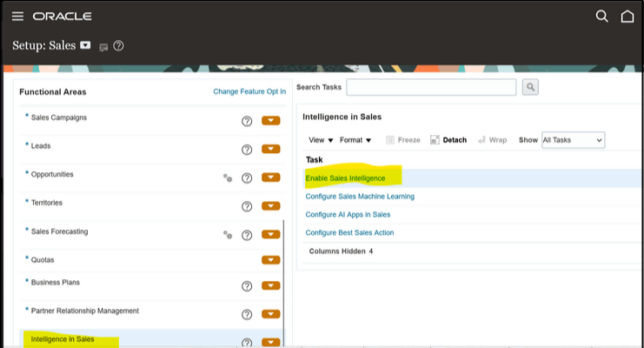Screen dimensions: 644x348
Task: Click Sales Forecasting gears icon
Action: point(228,235)
